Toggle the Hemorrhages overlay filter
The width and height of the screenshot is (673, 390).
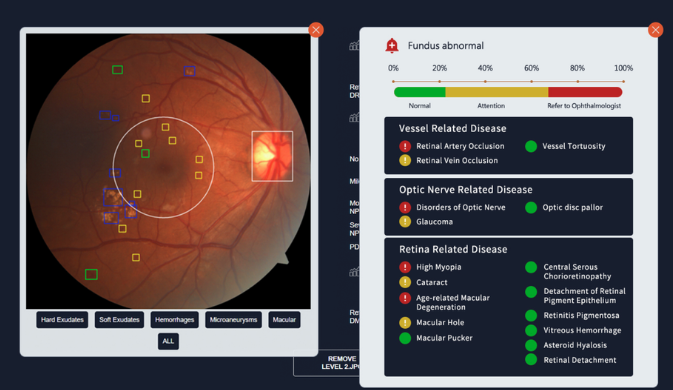174,320
